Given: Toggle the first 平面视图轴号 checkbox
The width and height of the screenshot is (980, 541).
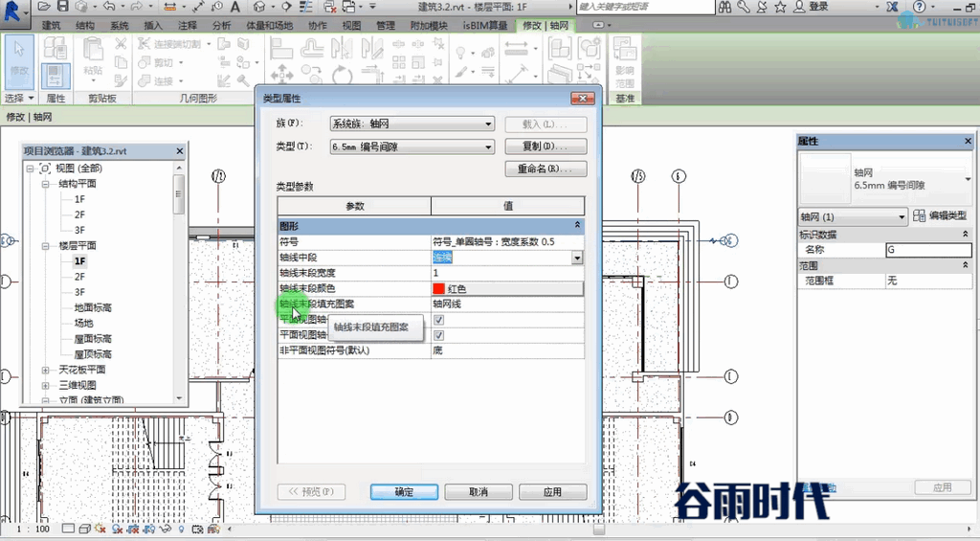Looking at the screenshot, I should (438, 320).
